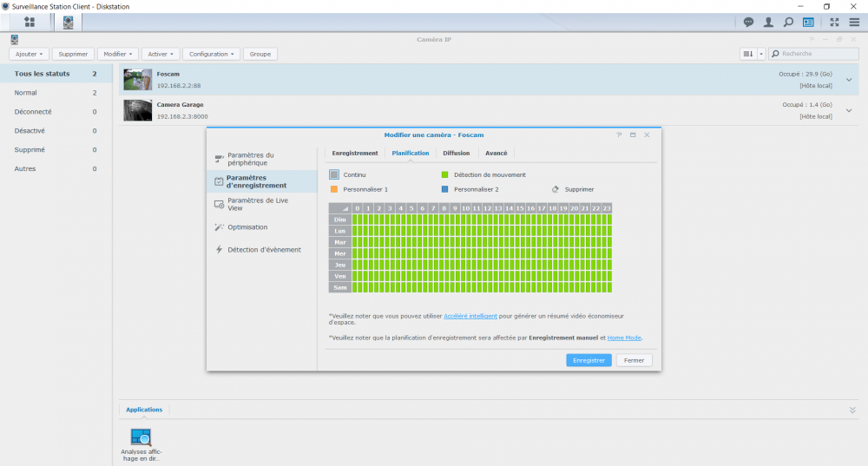Viewport: 868px width, 466px height.
Task: Click the search magnifier icon in top bar
Action: 788,22
